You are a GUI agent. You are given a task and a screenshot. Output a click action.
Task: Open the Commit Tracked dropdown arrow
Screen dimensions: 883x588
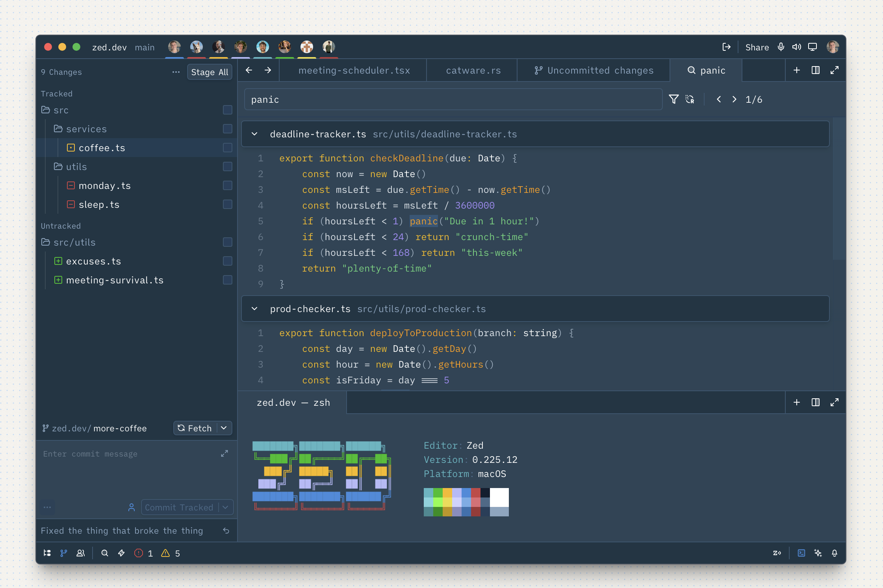coord(226,507)
